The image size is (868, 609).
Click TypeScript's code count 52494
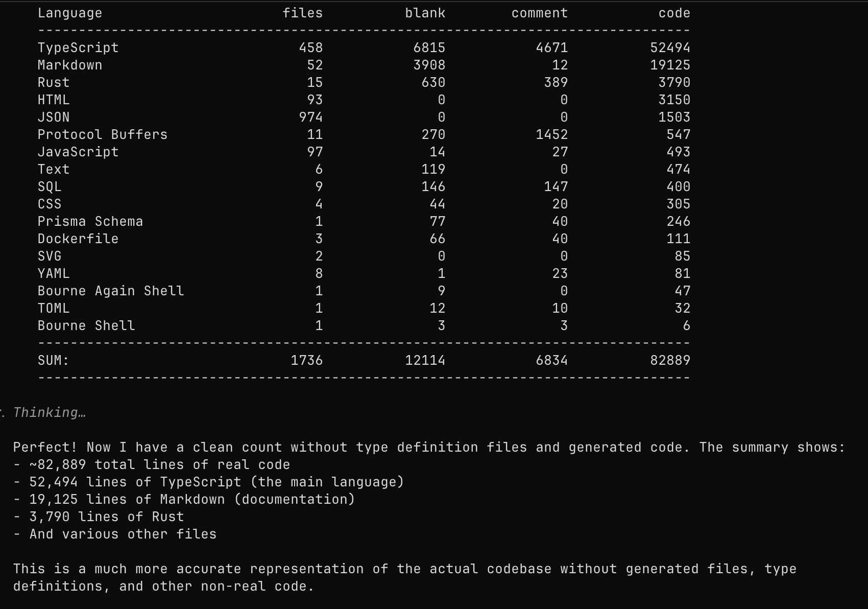[670, 48]
